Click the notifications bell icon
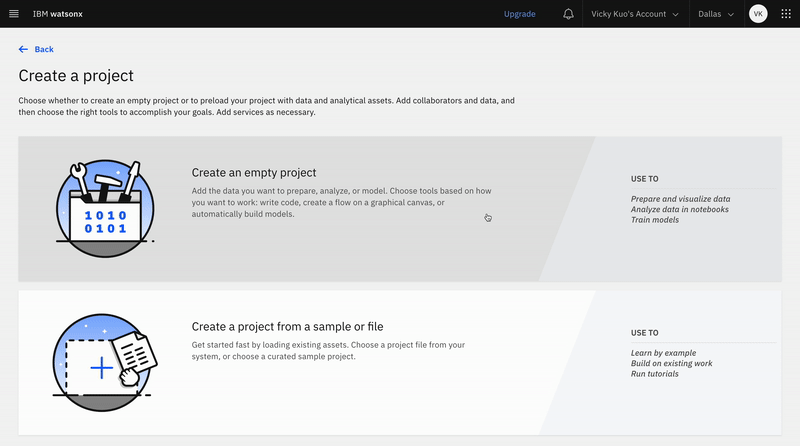The height and width of the screenshot is (446, 800). coord(568,14)
